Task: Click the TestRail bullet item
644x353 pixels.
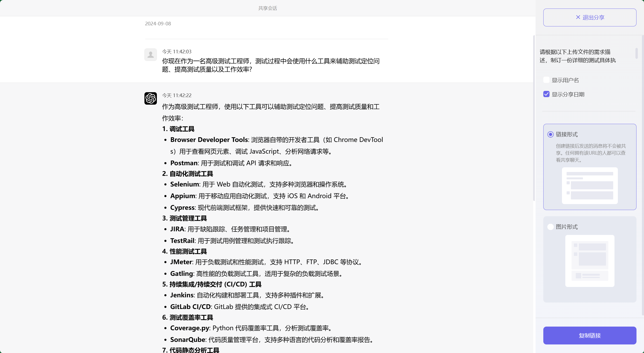Action: pyautogui.click(x=233, y=241)
